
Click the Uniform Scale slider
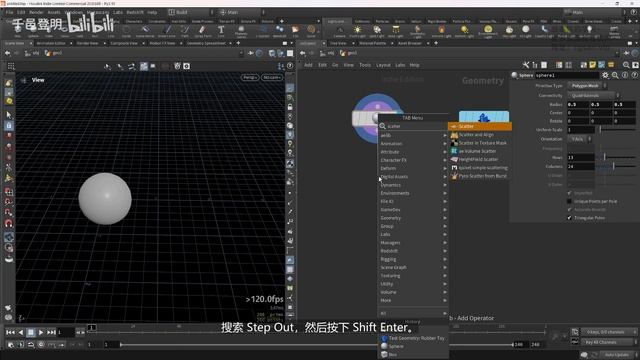[618, 130]
